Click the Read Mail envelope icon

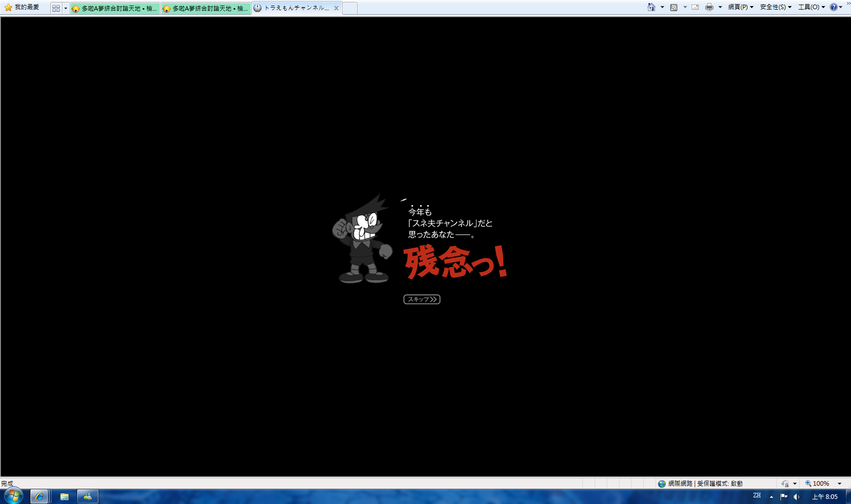tap(695, 7)
